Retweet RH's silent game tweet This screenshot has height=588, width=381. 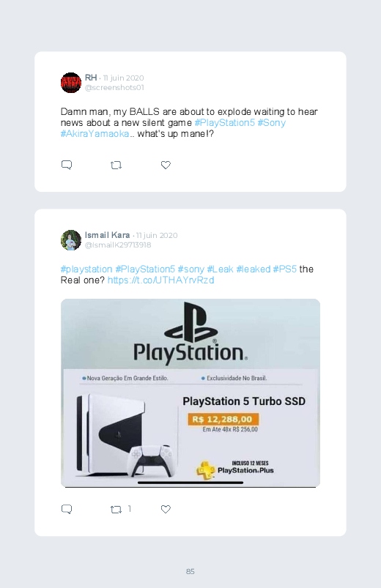(x=116, y=165)
